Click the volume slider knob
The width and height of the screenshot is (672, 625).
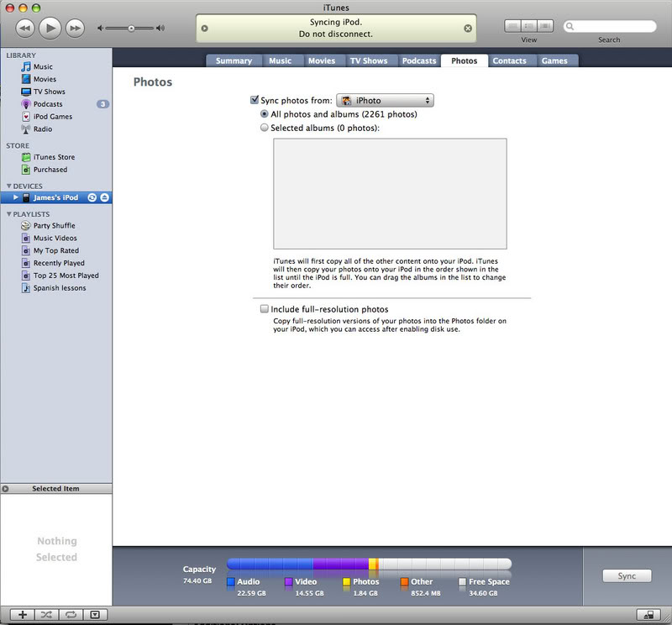click(x=132, y=29)
